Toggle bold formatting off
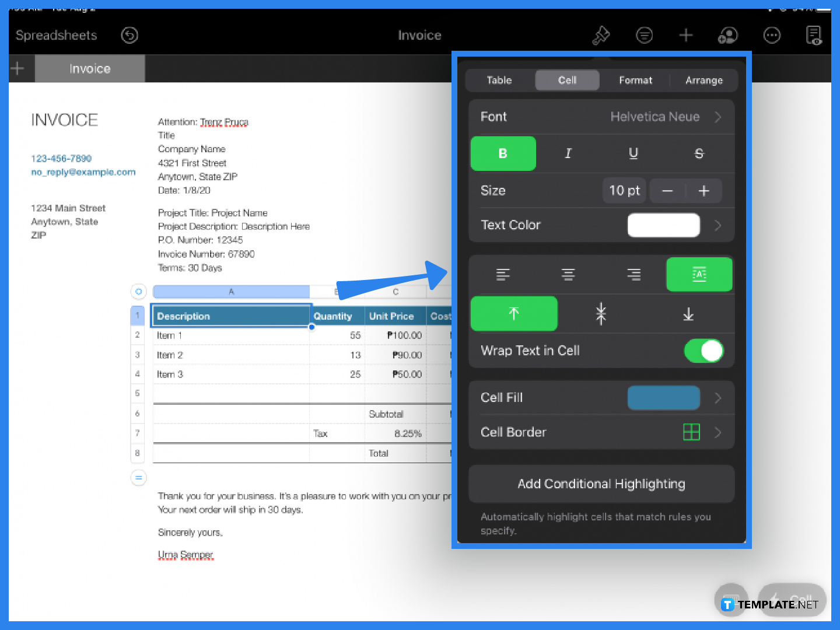This screenshot has width=840, height=630. (x=503, y=153)
